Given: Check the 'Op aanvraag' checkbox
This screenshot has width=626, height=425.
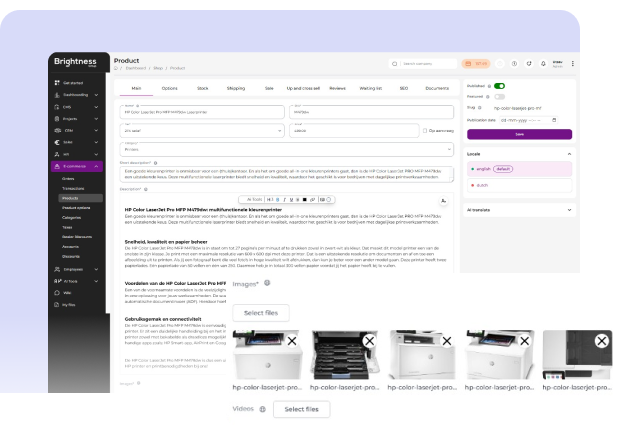Looking at the screenshot, I should pyautogui.click(x=425, y=130).
